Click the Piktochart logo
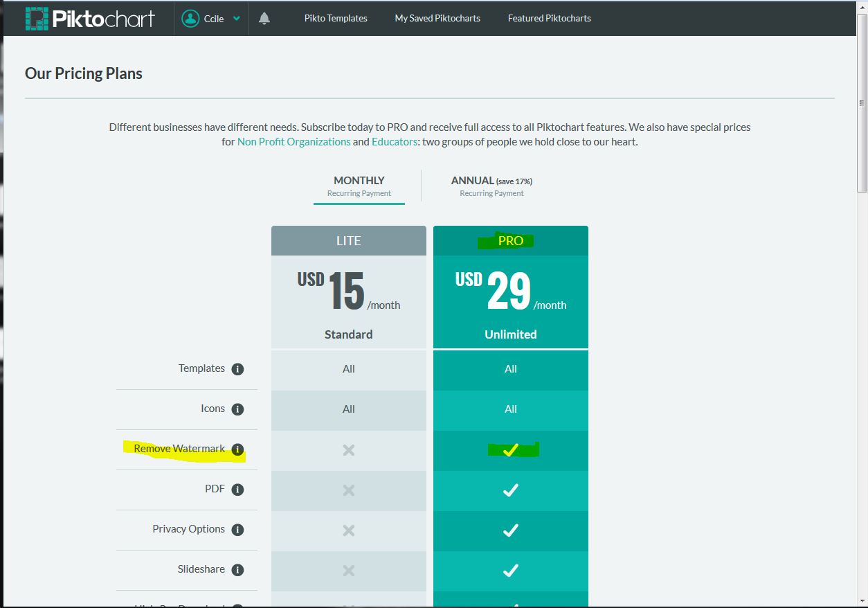Image resolution: width=868 pixels, height=608 pixels. pos(90,19)
